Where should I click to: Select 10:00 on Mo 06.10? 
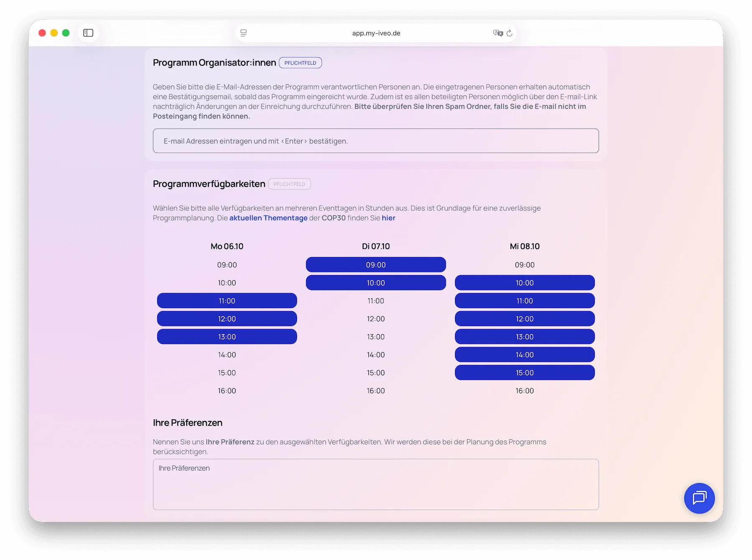point(227,283)
